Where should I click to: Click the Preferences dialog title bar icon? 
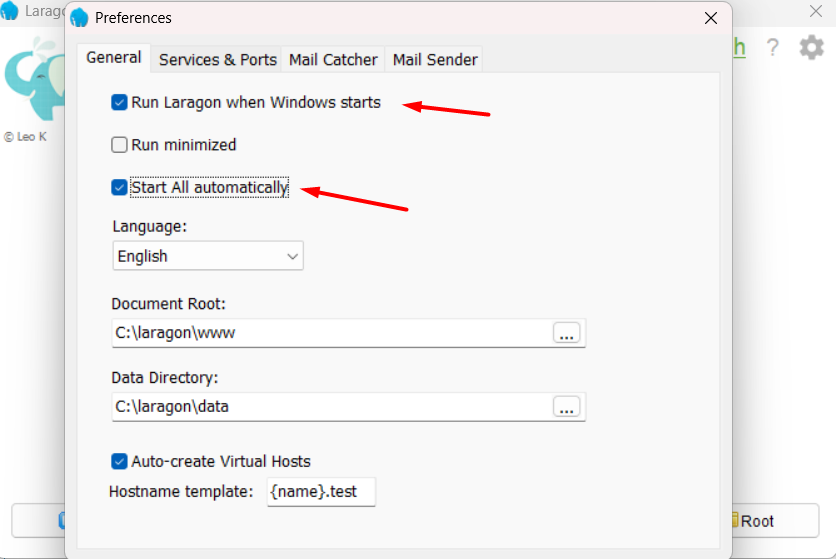point(80,18)
